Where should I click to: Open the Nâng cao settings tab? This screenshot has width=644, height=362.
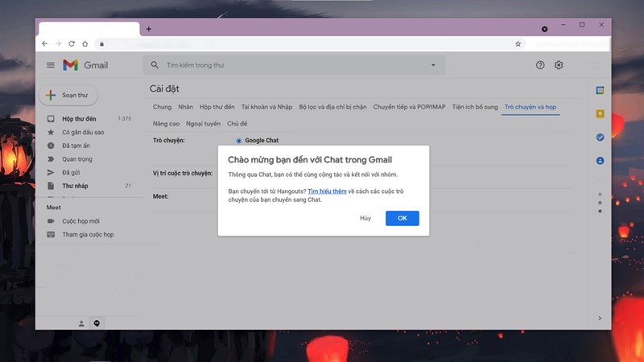click(166, 124)
